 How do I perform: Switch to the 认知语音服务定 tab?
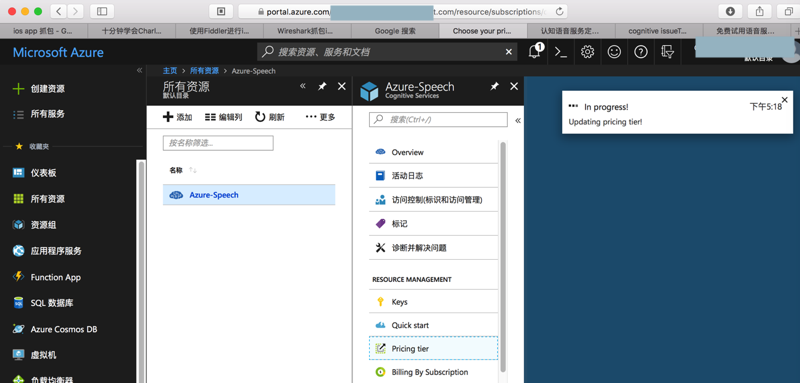570,31
